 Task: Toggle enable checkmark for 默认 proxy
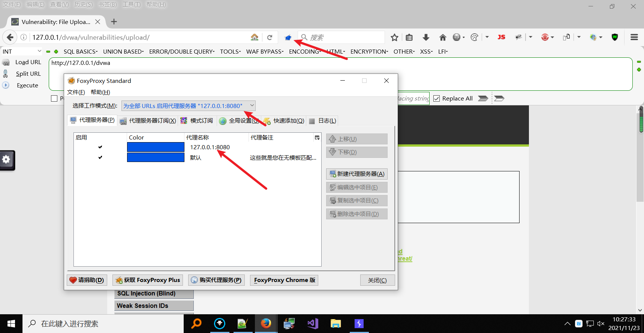tap(100, 157)
